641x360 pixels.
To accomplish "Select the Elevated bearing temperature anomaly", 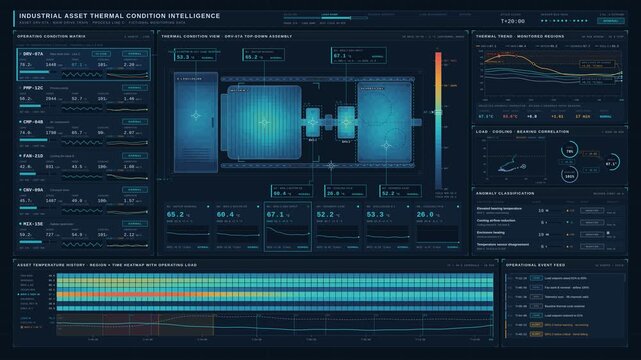I will (549, 210).
